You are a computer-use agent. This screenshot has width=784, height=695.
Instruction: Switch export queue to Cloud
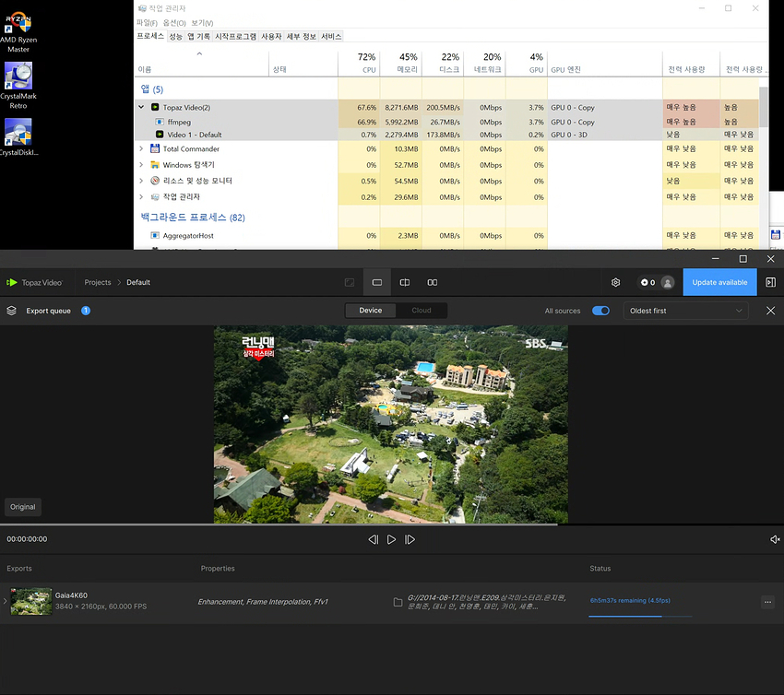point(422,311)
